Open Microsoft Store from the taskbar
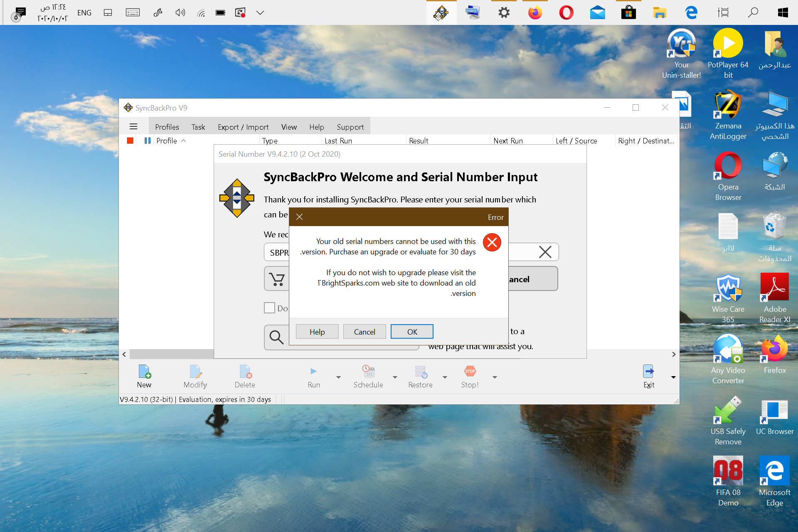This screenshot has width=798, height=532. click(x=628, y=13)
